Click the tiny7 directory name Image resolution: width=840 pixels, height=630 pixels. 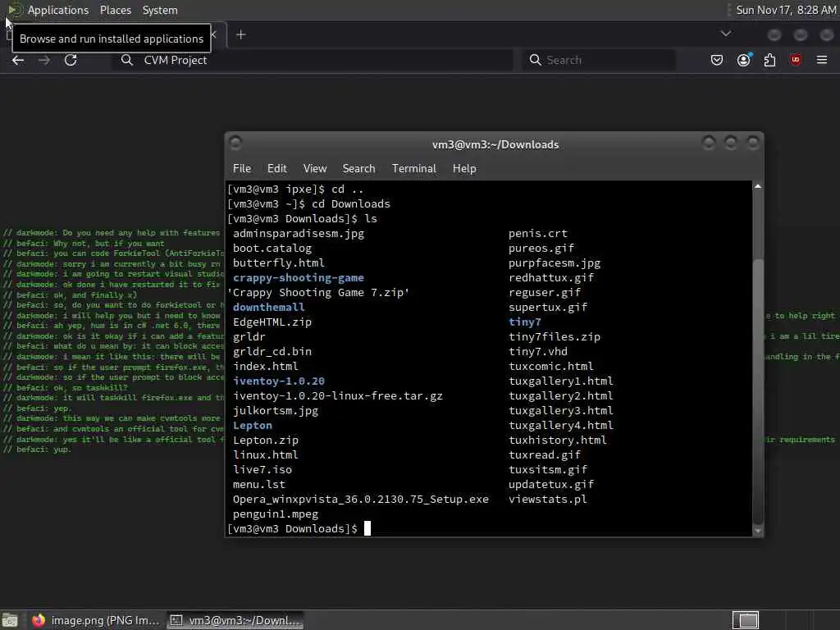(524, 322)
